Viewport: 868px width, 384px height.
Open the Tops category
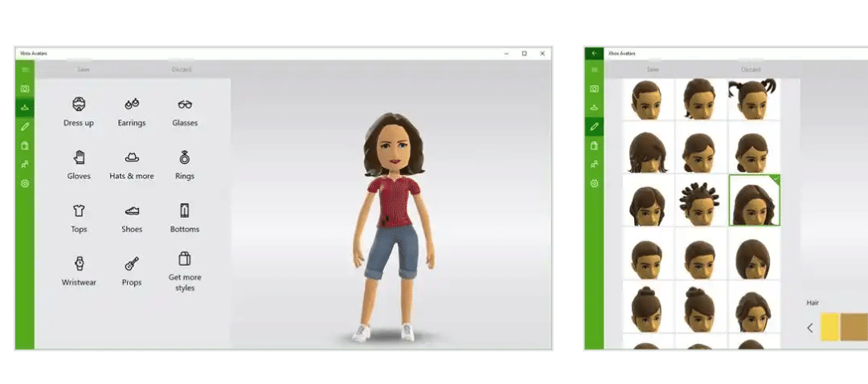point(79,218)
